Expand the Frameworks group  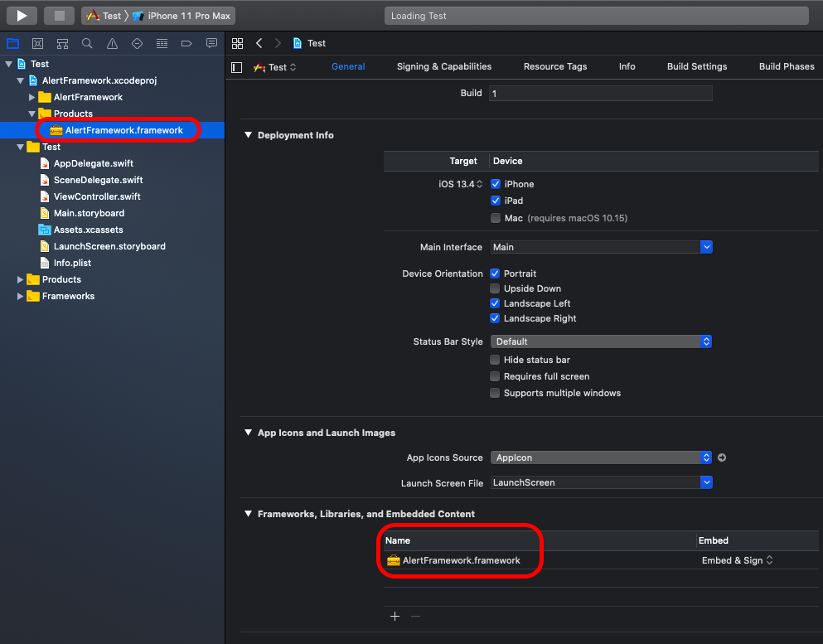tap(21, 296)
